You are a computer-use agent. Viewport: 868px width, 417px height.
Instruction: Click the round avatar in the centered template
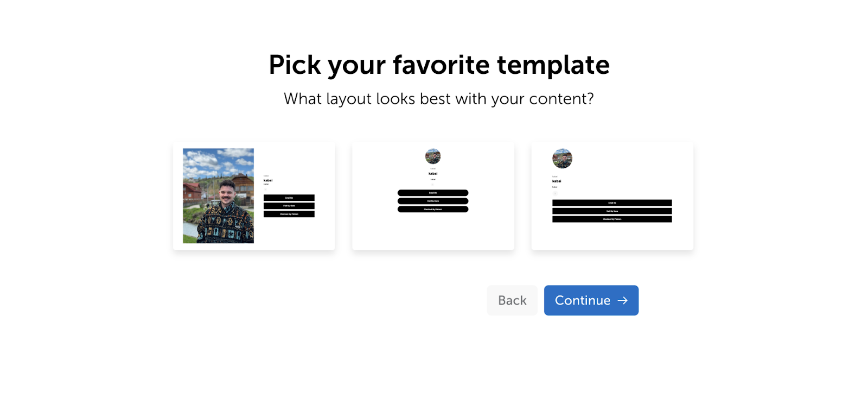point(433,156)
